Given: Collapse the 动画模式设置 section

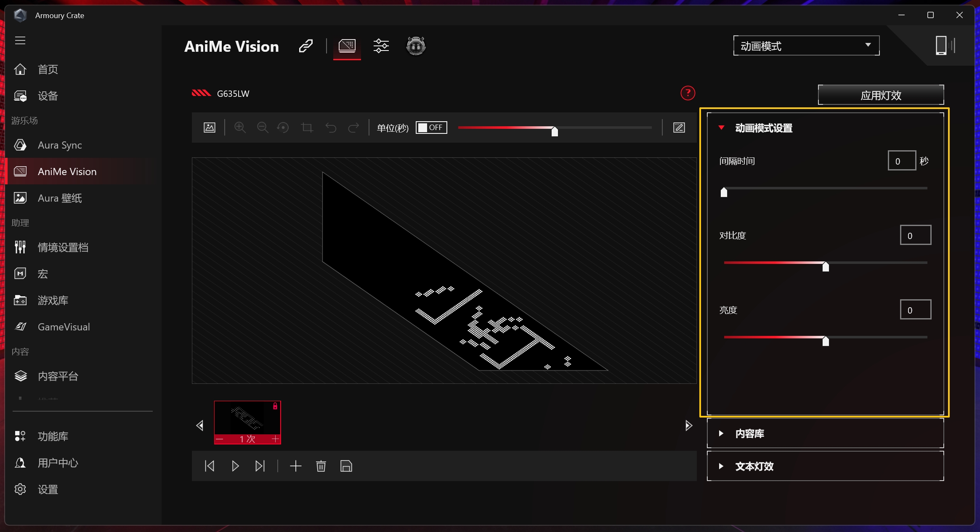Looking at the screenshot, I should coord(721,128).
